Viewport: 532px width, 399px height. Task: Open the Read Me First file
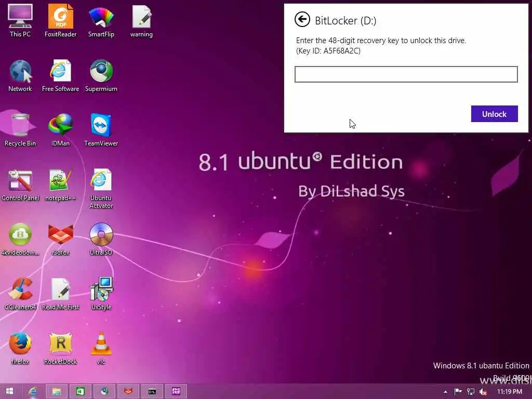point(60,294)
